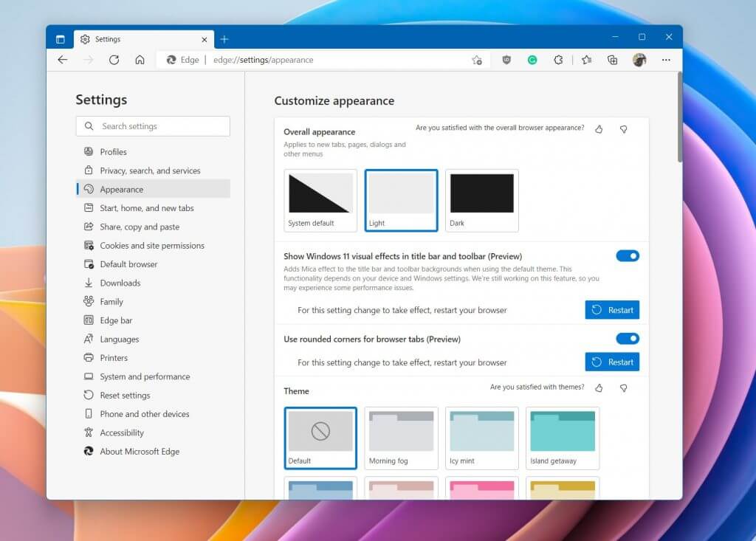Open Reset settings
This screenshot has width=756, height=541.
coord(154,396)
